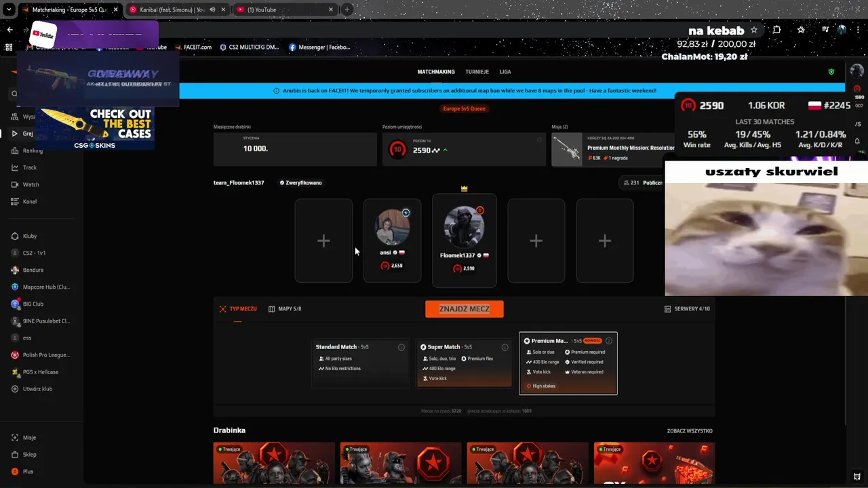Open PGS x Hellcase club in sidebar
Viewport: 868px width, 488px height.
click(x=35, y=371)
